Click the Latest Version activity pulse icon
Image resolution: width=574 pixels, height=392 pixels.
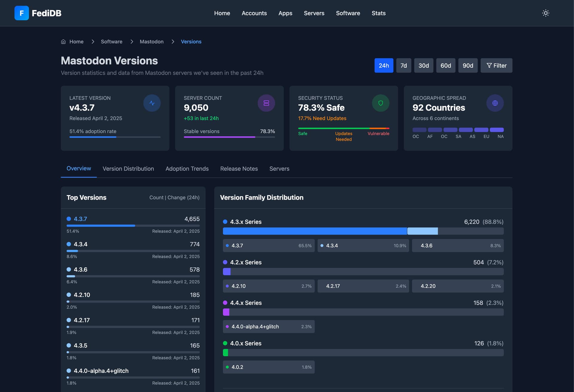pos(152,103)
